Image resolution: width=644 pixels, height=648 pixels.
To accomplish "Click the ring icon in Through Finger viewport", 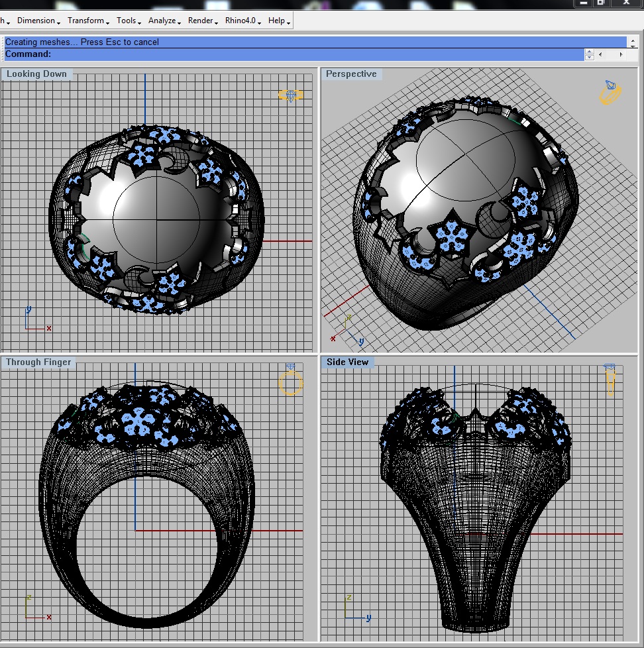I will pos(291,380).
